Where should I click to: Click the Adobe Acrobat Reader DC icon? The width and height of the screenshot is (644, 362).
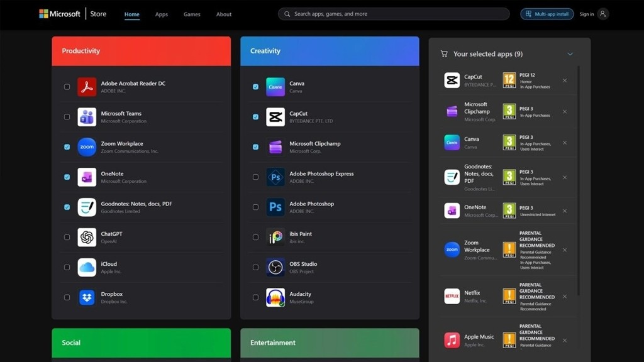[x=87, y=87]
